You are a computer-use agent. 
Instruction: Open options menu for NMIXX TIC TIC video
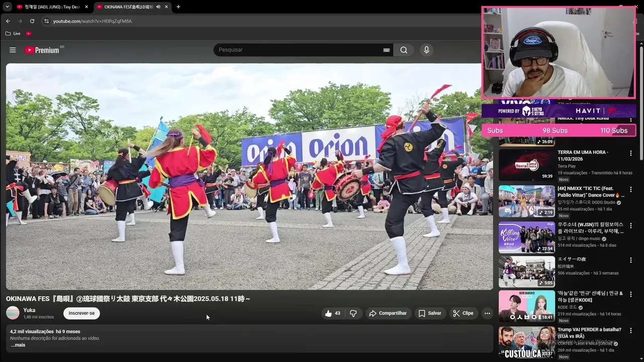coord(630,189)
